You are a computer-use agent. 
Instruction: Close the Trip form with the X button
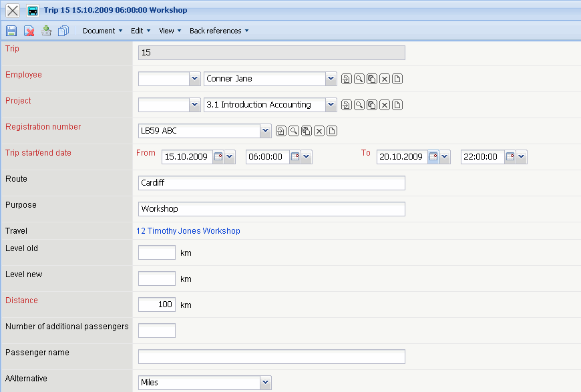pyautogui.click(x=13, y=11)
